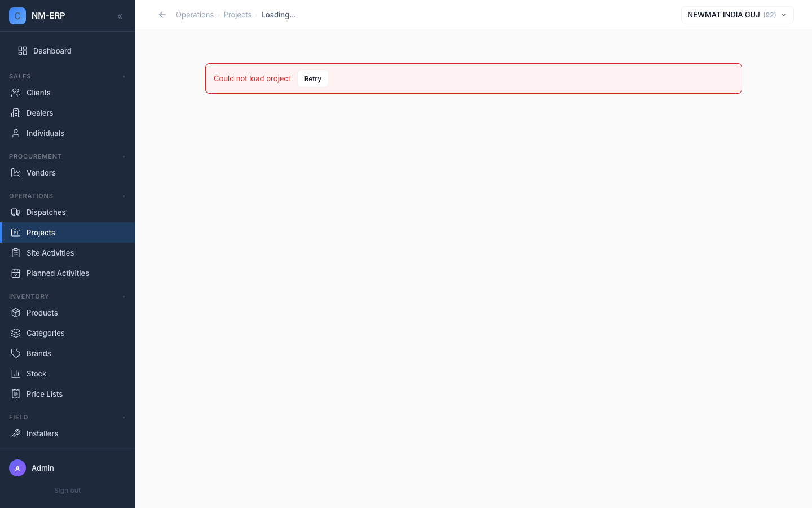812x508 pixels.
Task: Click the Projects folder icon
Action: coord(16,233)
